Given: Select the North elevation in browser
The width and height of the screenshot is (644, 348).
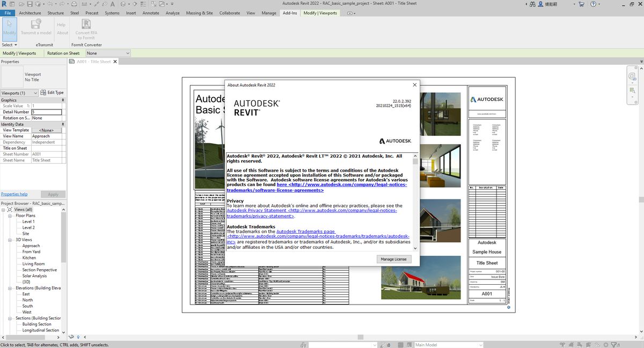Looking at the screenshot, I should 27,300.
